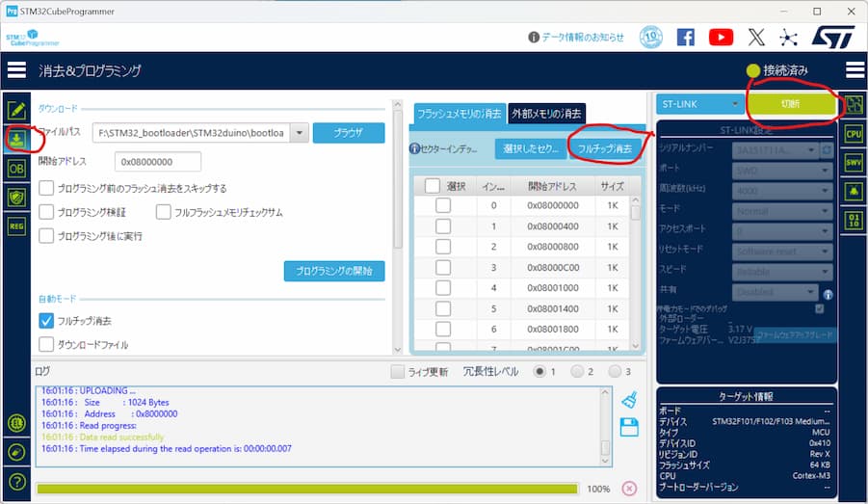The height and width of the screenshot is (504, 868).
Task: Enable the プログラミング検証 checkbox
Action: pyautogui.click(x=46, y=212)
